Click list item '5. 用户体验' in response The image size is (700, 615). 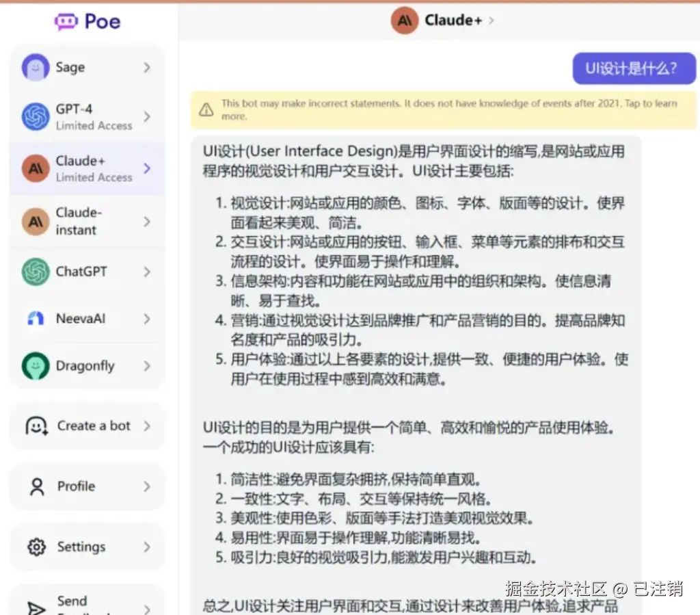422,369
